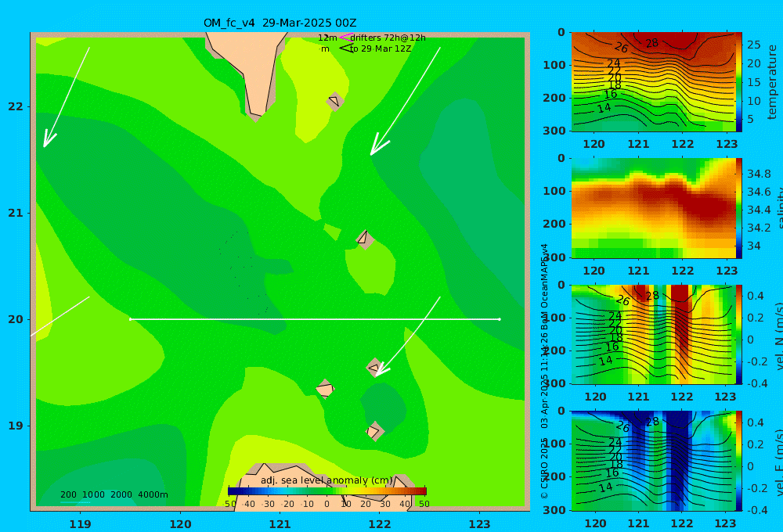Click the 'temperature' colorbar axis label

772,82
